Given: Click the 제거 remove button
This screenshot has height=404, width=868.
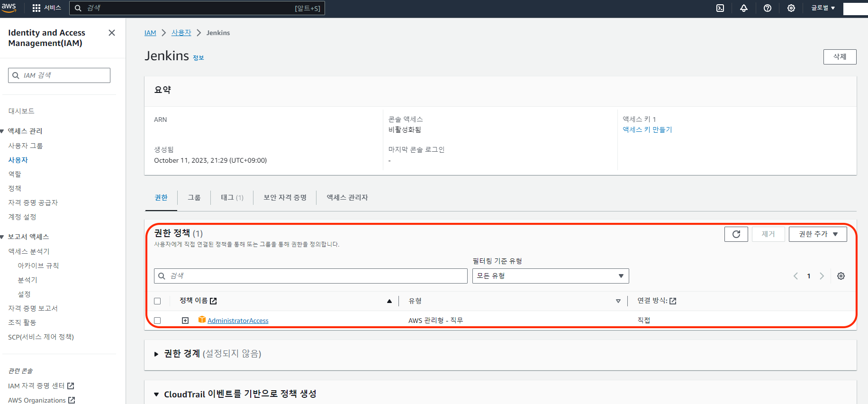Looking at the screenshot, I should (x=769, y=234).
